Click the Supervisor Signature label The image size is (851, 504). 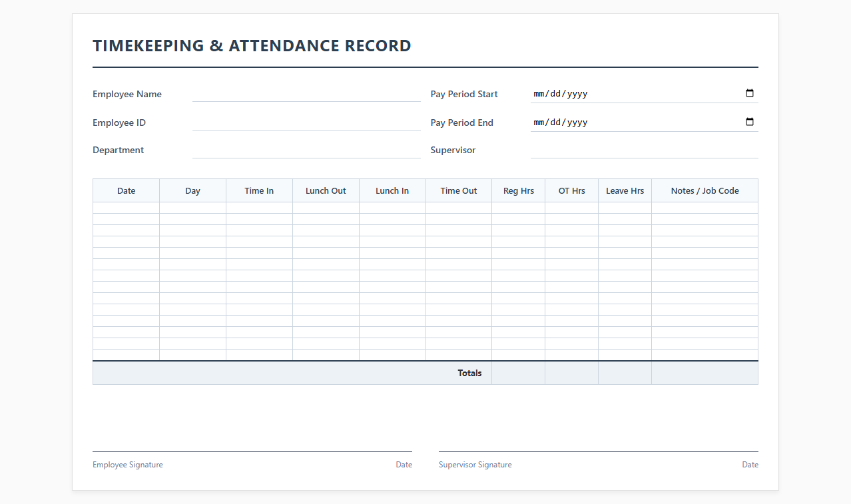[x=475, y=465]
